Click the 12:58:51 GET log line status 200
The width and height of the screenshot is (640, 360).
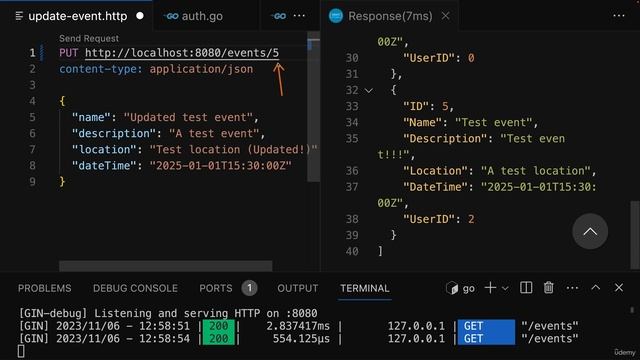218,326
